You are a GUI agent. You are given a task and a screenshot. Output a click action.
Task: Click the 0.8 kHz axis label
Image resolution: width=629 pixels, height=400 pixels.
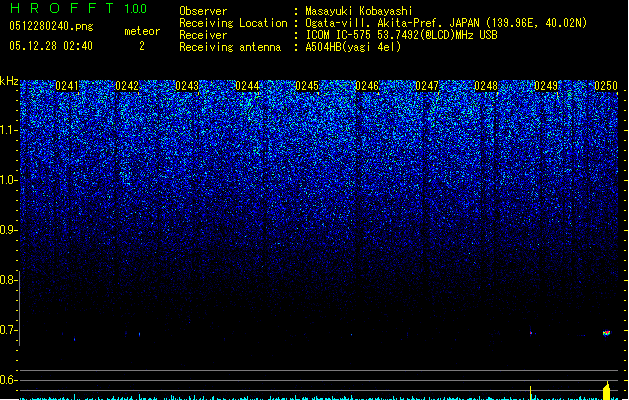click(9, 280)
